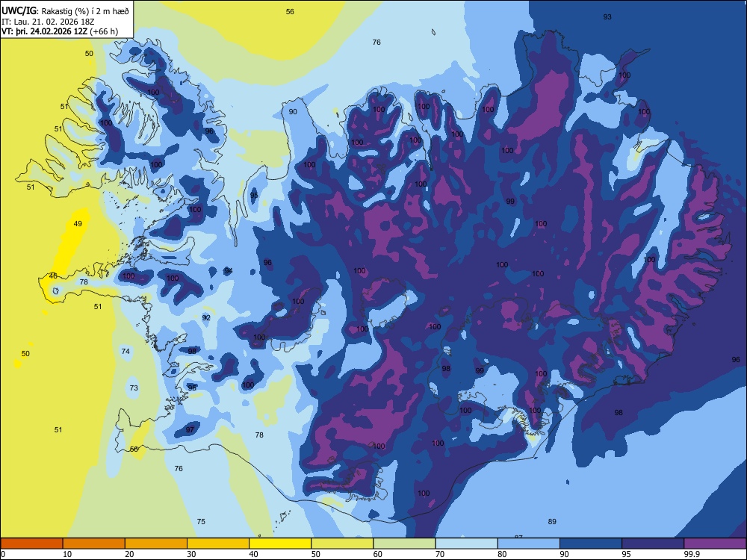Pick the 95–99.9 indigo legend swatch
Screen dimensions: 747x560
pyautogui.click(x=653, y=544)
